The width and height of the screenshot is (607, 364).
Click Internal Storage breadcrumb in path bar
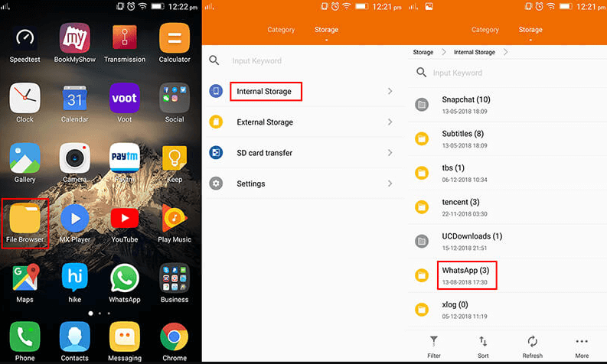click(475, 52)
